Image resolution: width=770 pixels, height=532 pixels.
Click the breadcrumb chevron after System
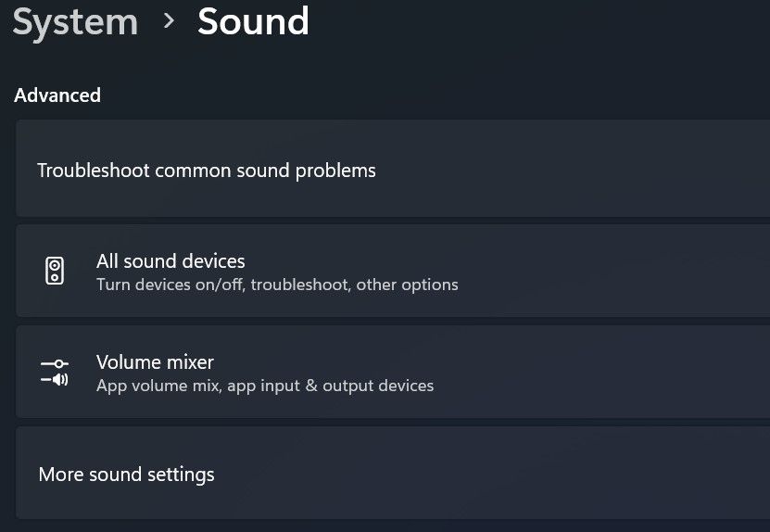coord(169,20)
